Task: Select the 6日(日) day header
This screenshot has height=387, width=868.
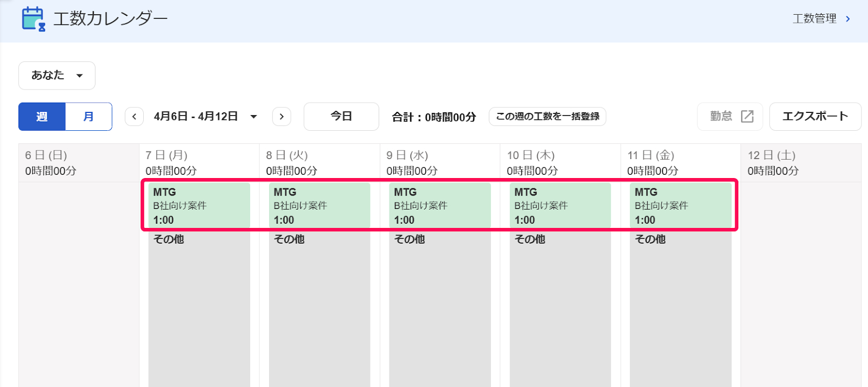Action: (46, 155)
